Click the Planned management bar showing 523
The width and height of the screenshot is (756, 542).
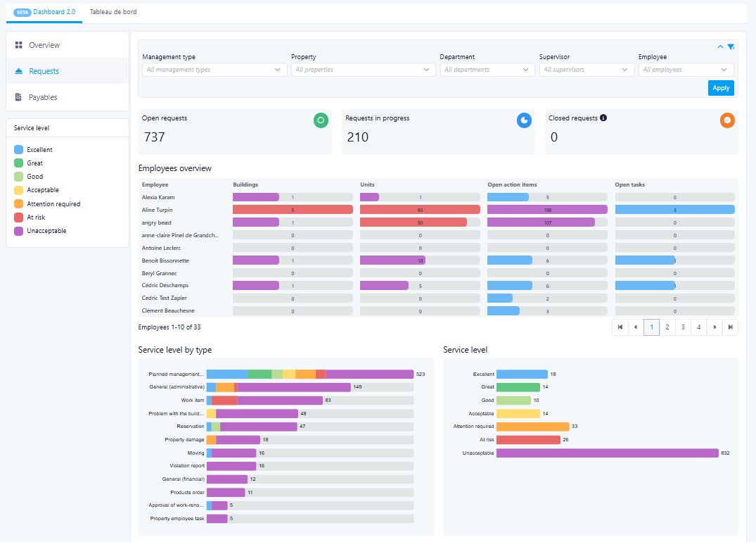coord(310,374)
